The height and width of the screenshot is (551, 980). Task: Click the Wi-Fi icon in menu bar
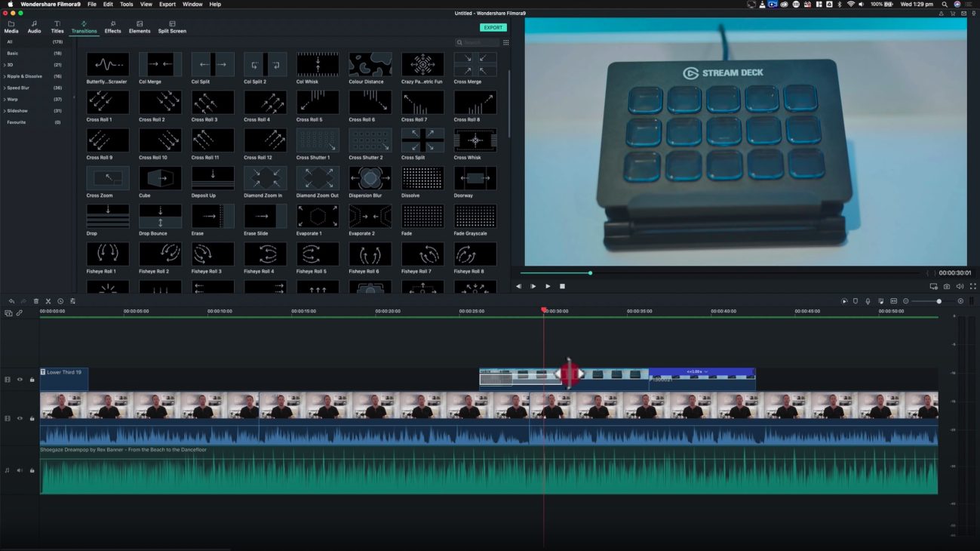pyautogui.click(x=851, y=4)
